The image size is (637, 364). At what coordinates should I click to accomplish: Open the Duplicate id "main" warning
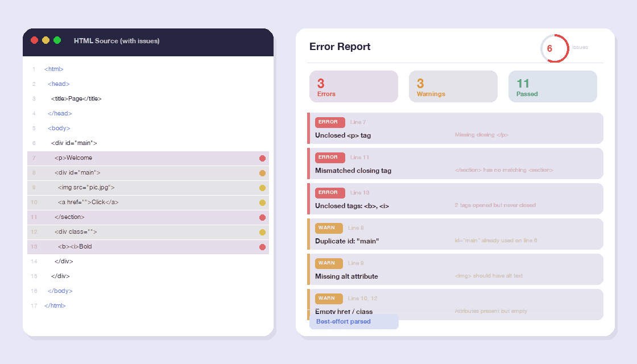tap(455, 234)
